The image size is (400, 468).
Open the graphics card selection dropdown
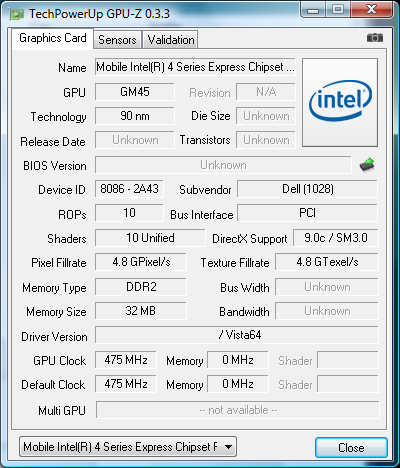pos(128,447)
